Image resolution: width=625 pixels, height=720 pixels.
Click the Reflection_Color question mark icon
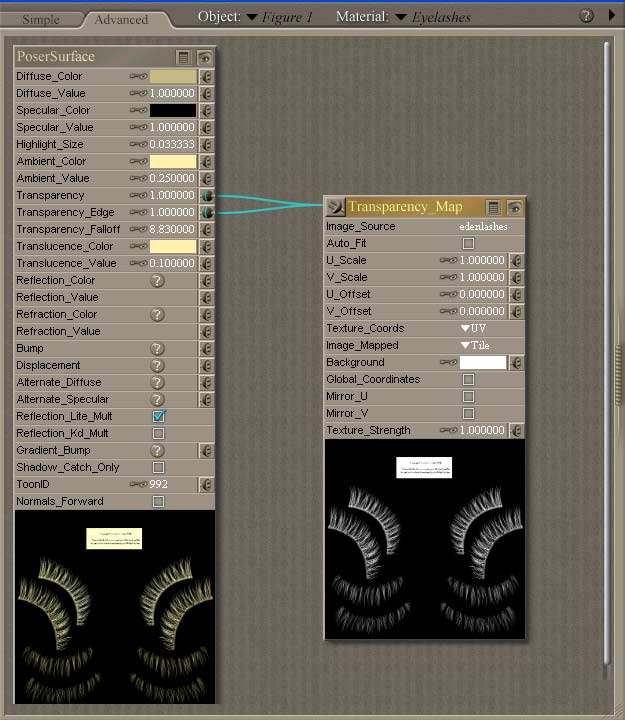[x=158, y=281]
